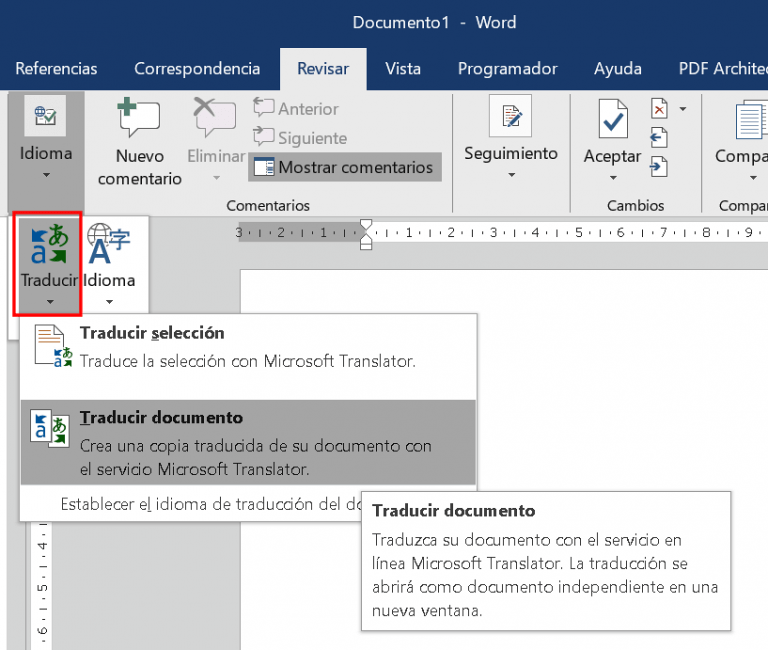
Task: Select the Revisar tab
Action: click(x=323, y=69)
